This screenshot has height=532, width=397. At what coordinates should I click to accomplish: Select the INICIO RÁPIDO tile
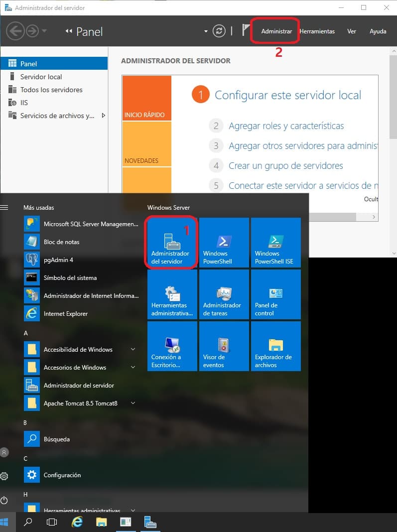tap(146, 98)
